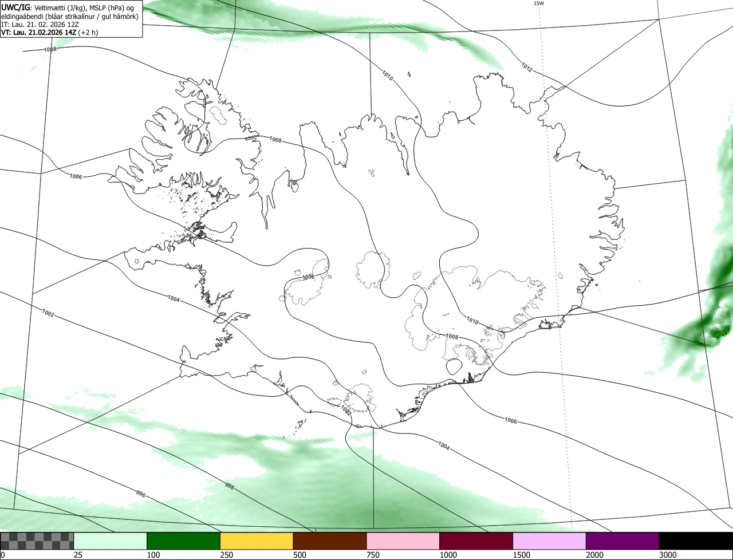Select the "500" legend scale value
733x560 pixels.
pos(299,555)
